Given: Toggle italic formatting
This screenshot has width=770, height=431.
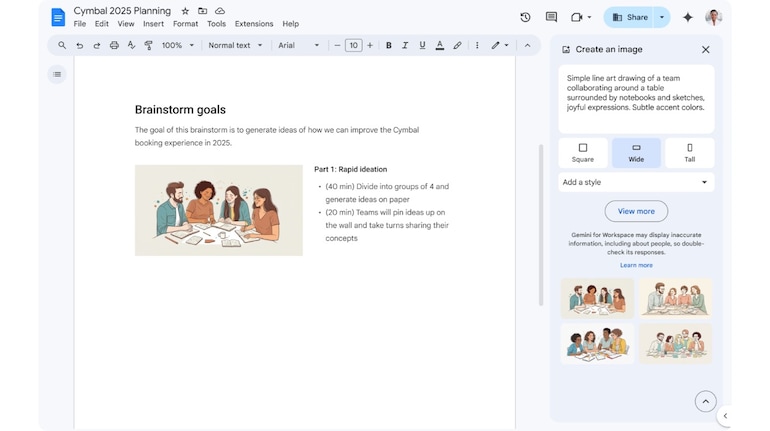Looking at the screenshot, I should coord(406,46).
